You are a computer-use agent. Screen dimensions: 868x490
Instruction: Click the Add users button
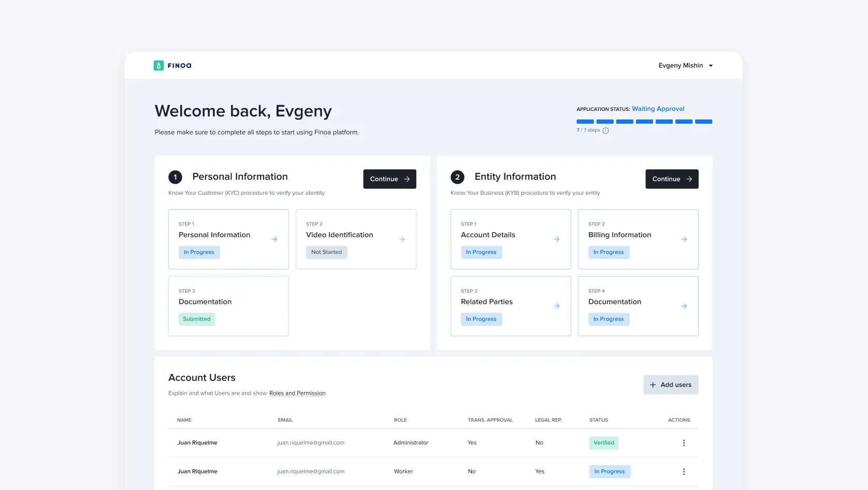tap(671, 385)
